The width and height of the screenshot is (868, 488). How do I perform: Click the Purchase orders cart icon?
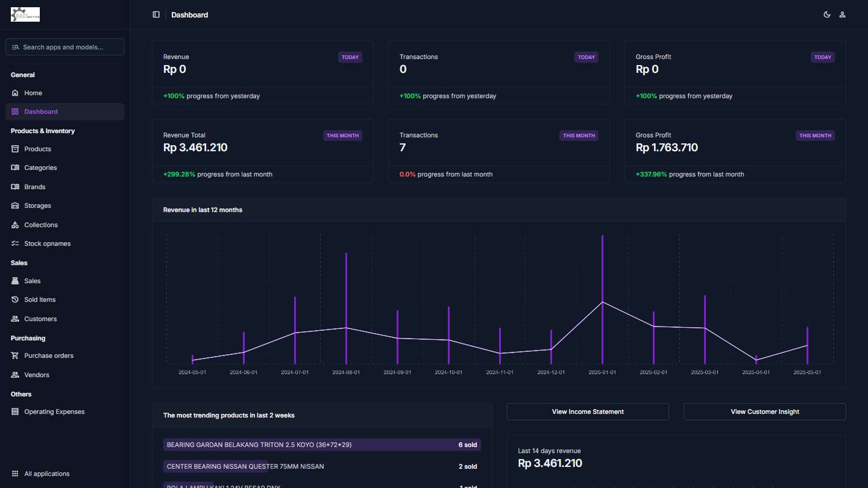15,355
